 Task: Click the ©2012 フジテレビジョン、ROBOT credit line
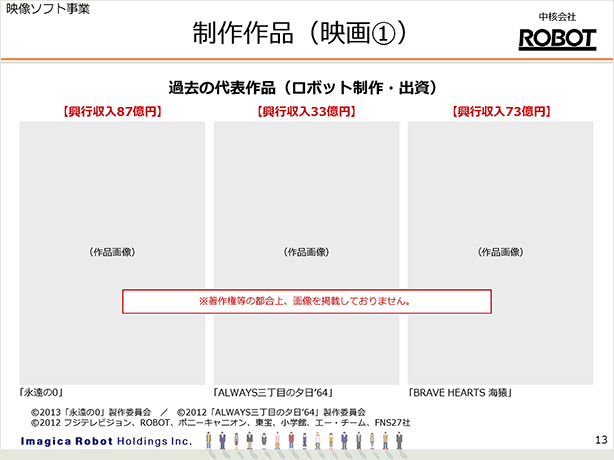pyautogui.click(x=220, y=423)
